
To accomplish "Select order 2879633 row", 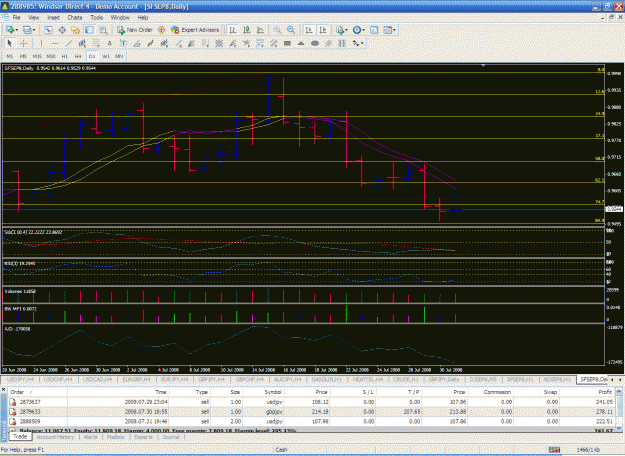I will [311, 411].
